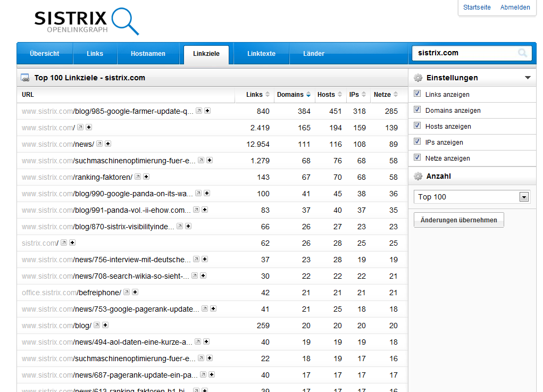Click the Einstellungen gear icon
This screenshot has height=392, width=543.
pyautogui.click(x=418, y=78)
